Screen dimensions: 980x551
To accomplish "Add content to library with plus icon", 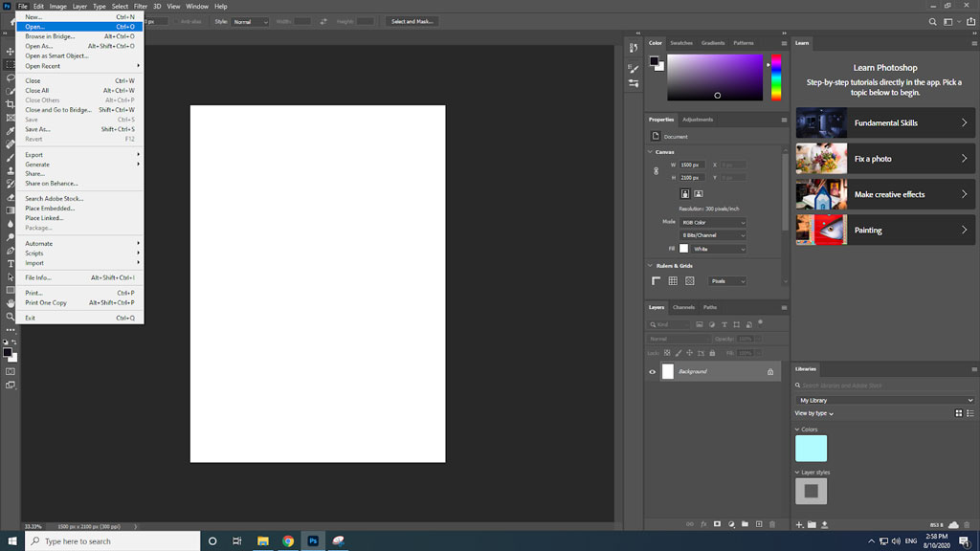I will click(799, 525).
